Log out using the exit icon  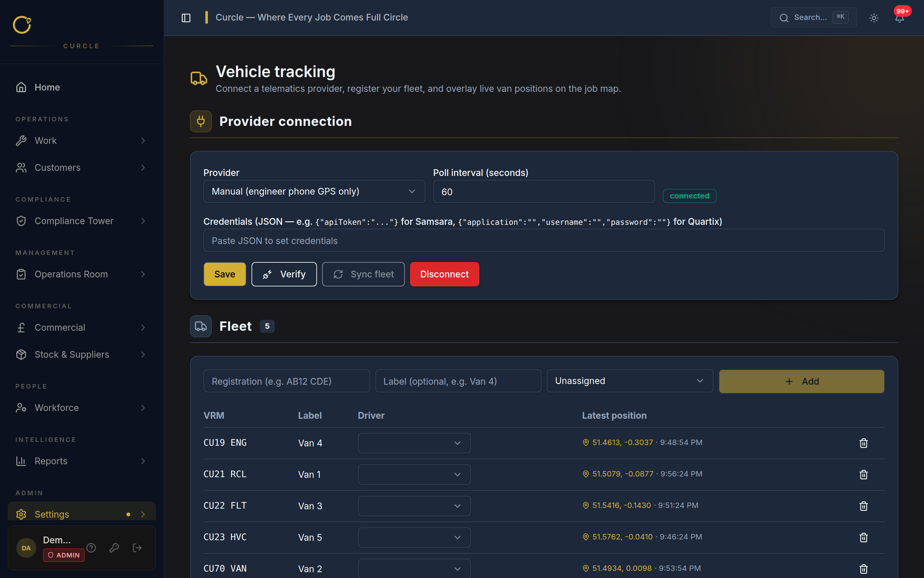pyautogui.click(x=137, y=548)
